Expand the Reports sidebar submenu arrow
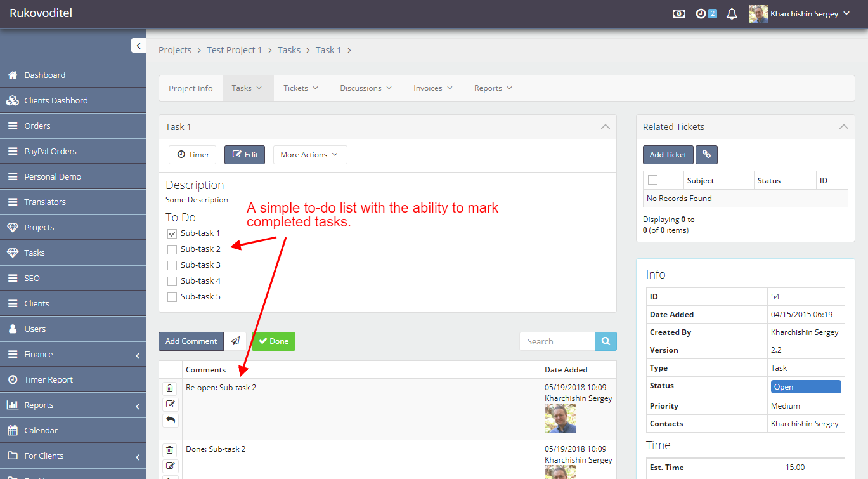Image resolution: width=868 pixels, height=479 pixels. coord(138,406)
